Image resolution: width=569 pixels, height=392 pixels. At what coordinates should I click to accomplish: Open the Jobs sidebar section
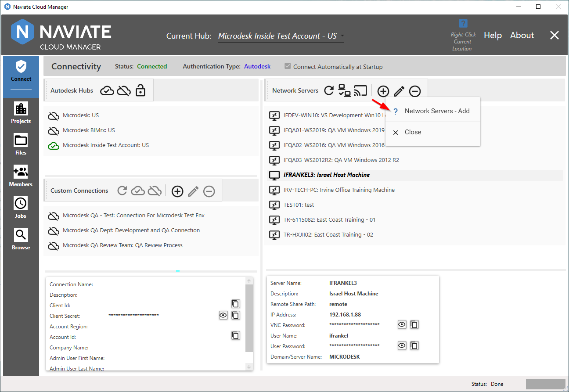[21, 208]
